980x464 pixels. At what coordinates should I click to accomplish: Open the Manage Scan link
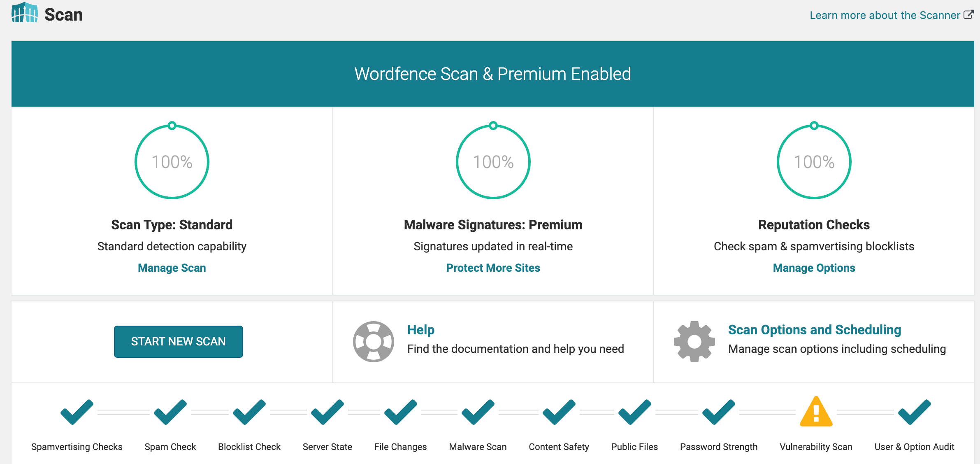pos(172,268)
